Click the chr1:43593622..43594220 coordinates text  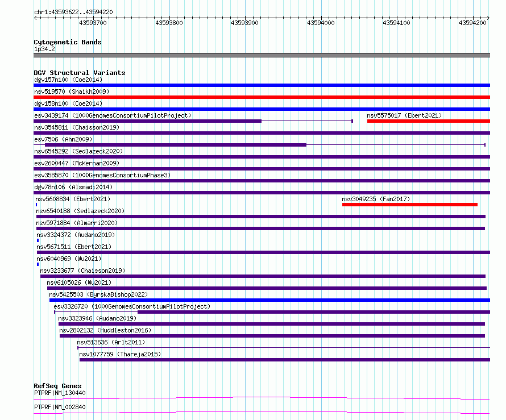coord(73,12)
